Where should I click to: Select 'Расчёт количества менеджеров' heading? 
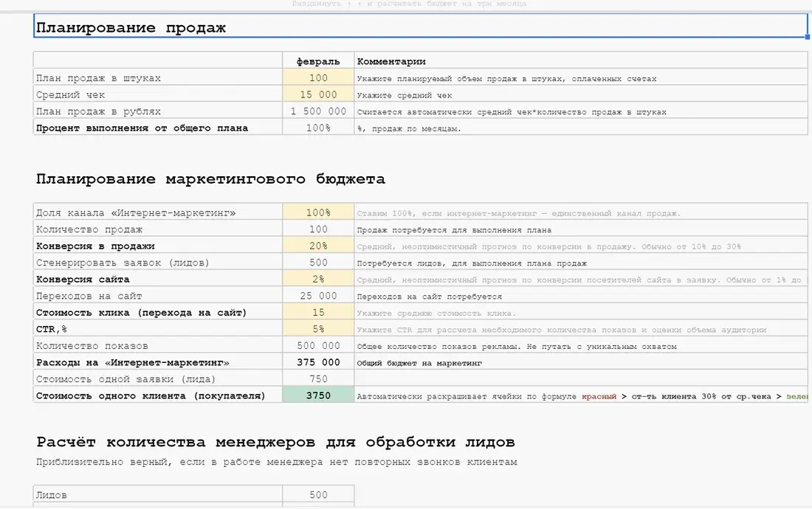275,443
